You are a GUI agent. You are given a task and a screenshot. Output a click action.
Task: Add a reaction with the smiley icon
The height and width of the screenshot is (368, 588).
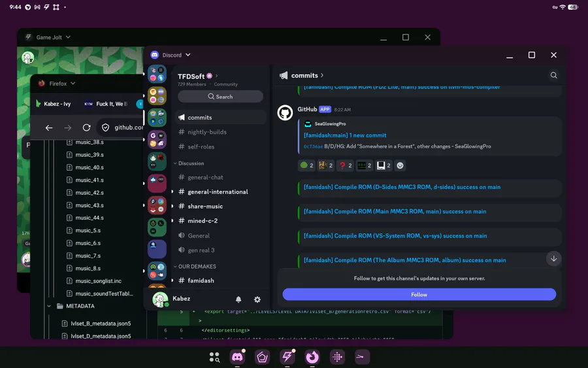click(x=400, y=165)
